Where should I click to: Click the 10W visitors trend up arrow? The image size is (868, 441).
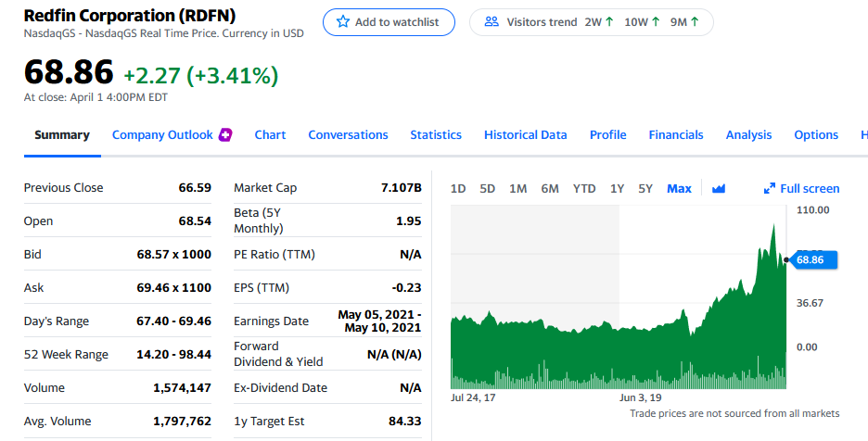(656, 22)
